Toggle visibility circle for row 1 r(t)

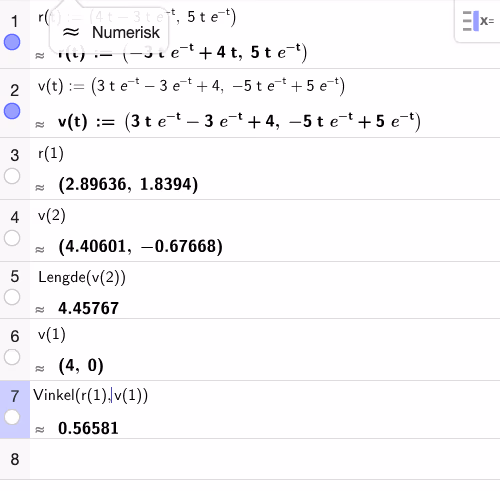click(x=12, y=42)
